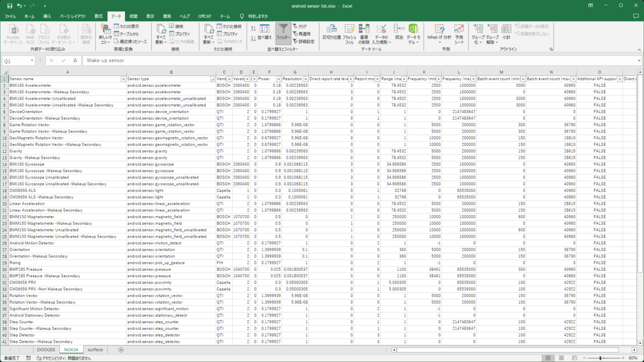This screenshot has width=644, height=362.
Task: Enable Page Break Preview view
Action: pyautogui.click(x=575, y=357)
